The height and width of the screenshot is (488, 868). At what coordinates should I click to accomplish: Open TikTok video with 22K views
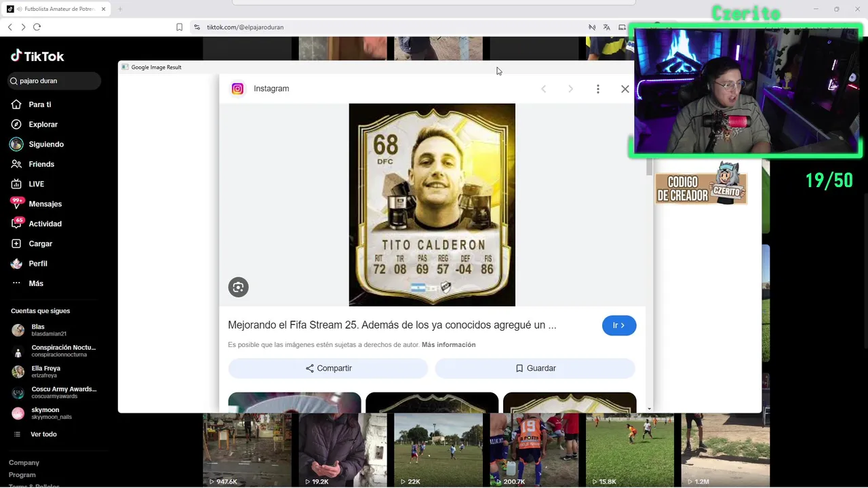pyautogui.click(x=438, y=451)
